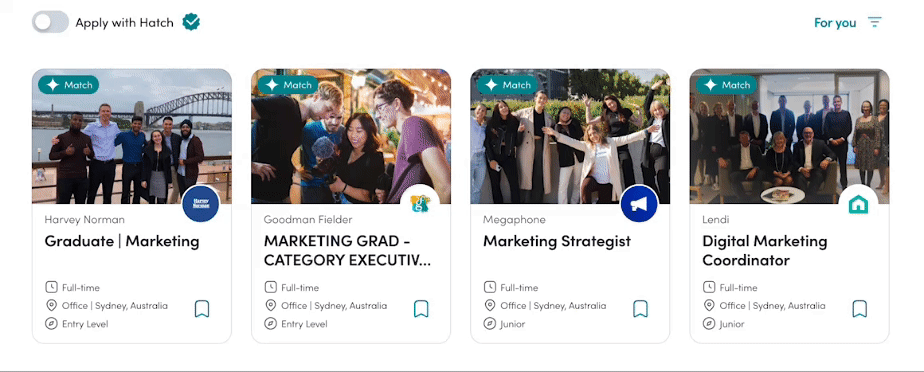Click the Megaphone company logo
This screenshot has height=372, width=924.
point(639,204)
